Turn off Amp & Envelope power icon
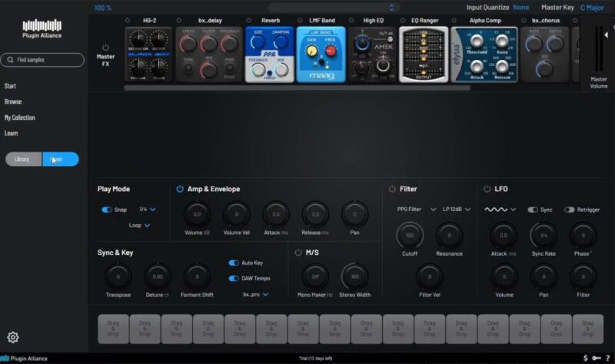The image size is (615, 364). click(x=180, y=189)
